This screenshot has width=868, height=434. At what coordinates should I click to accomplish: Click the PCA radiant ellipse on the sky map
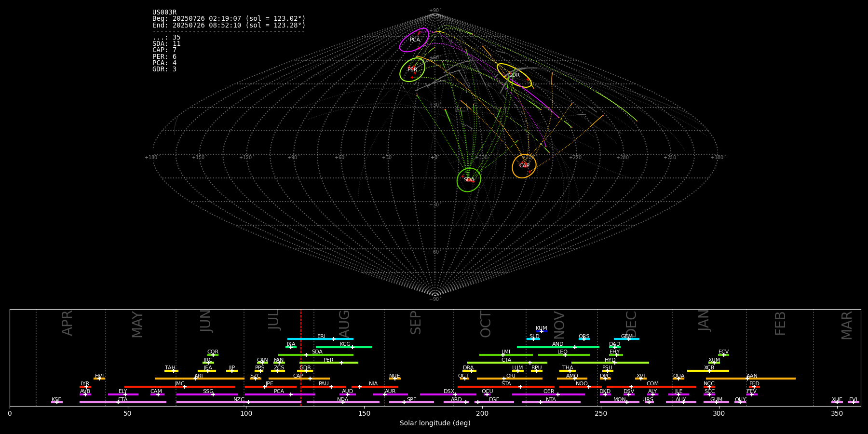click(x=414, y=40)
